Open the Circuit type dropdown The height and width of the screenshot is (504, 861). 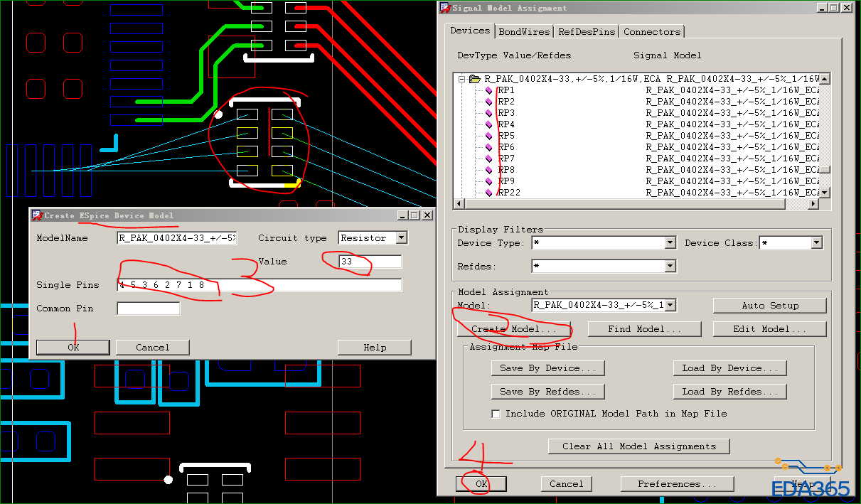pyautogui.click(x=402, y=238)
